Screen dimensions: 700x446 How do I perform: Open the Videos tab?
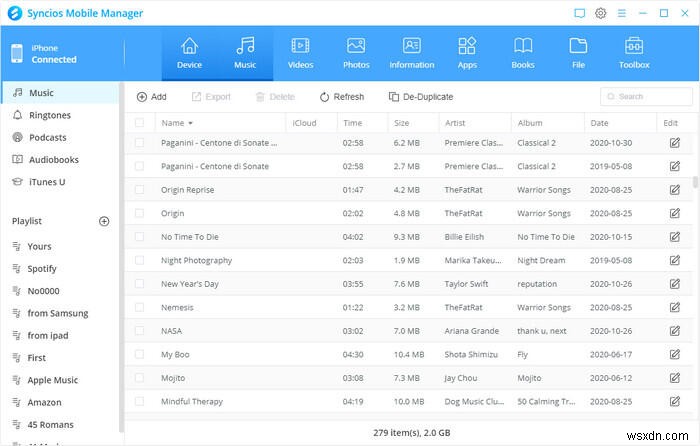coord(300,54)
